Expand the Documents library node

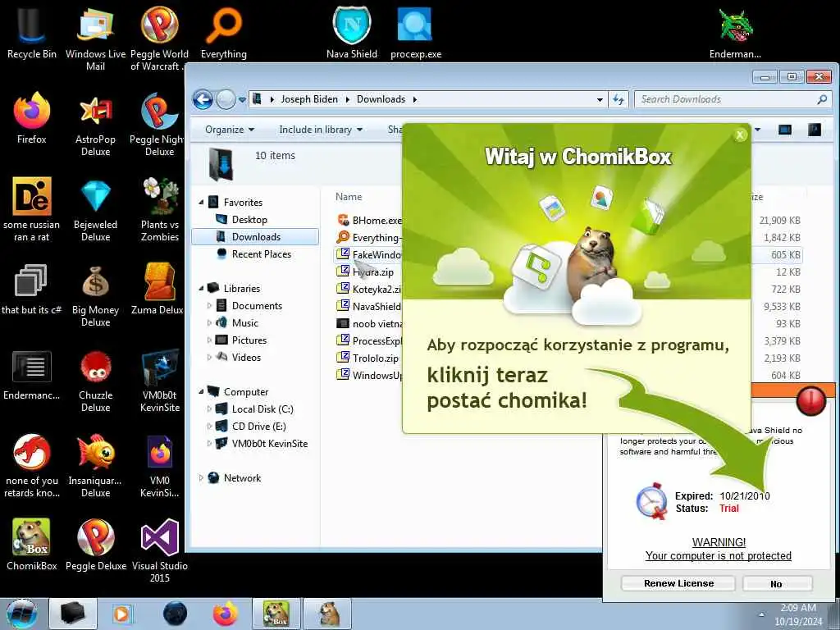pos(209,306)
